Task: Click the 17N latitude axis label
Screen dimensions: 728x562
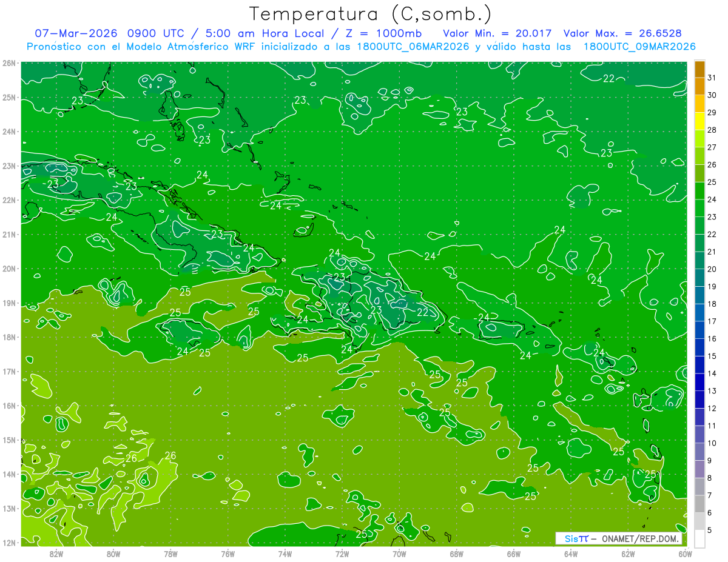Action: pyautogui.click(x=8, y=372)
